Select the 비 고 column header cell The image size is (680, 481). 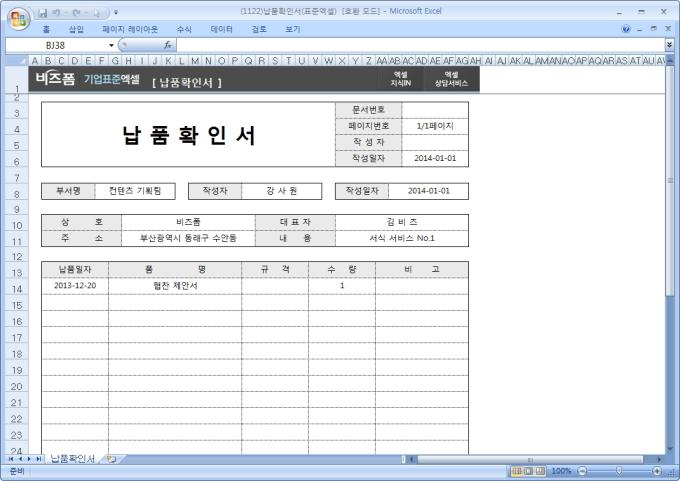coord(422,269)
